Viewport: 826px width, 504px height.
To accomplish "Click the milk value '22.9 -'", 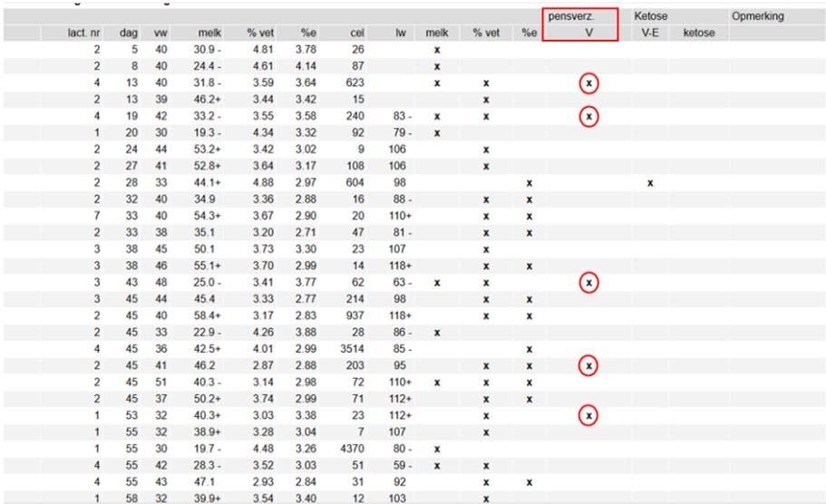I will tap(207, 333).
